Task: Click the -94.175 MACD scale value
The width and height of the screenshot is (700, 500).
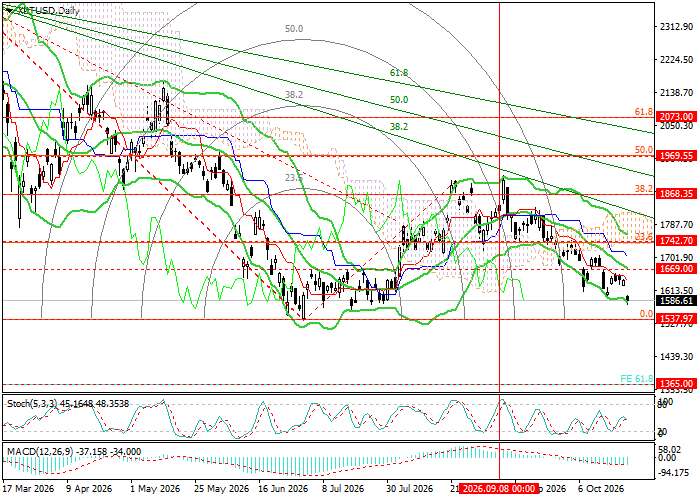Action: click(673, 472)
